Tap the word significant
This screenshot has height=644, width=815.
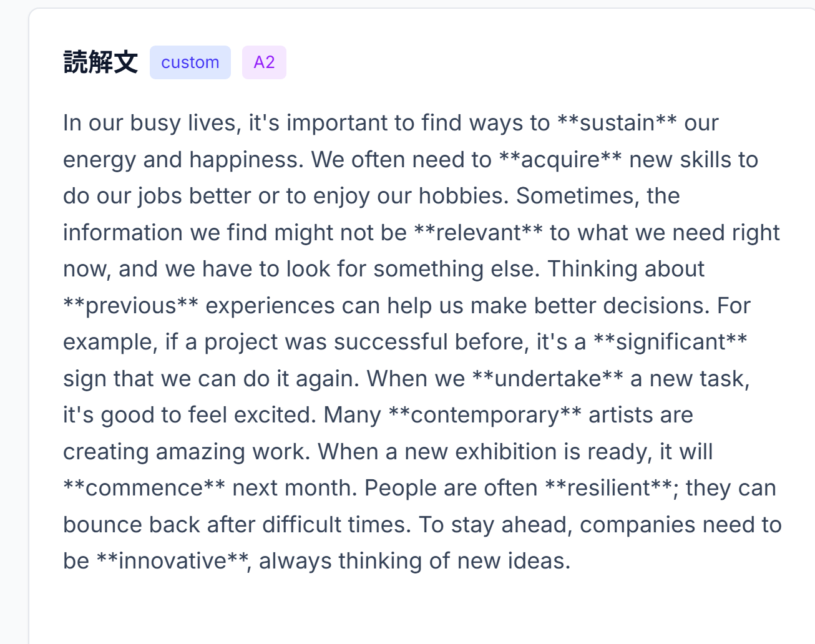pyautogui.click(x=670, y=342)
